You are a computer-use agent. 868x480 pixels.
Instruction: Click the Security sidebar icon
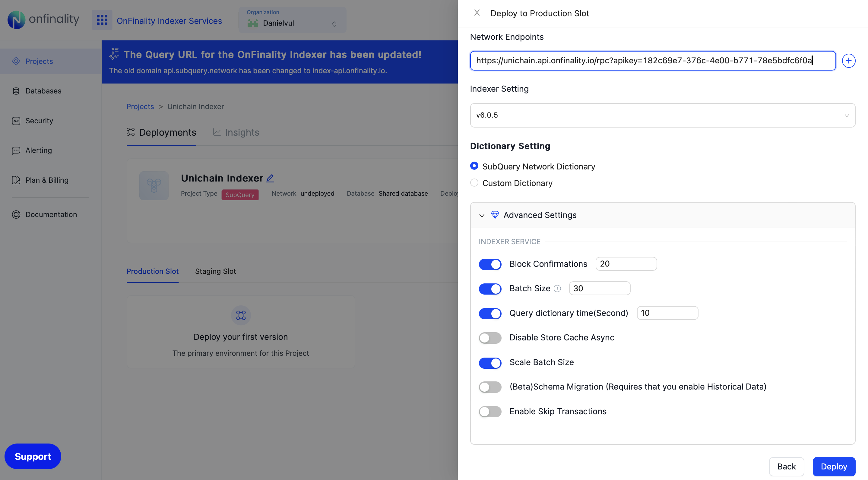coord(16,121)
